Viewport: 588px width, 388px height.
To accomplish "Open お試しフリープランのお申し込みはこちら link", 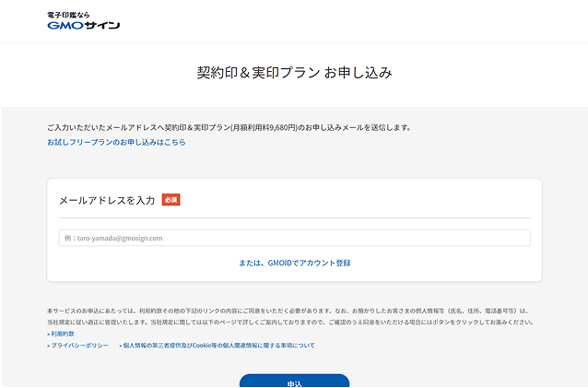I will 116,143.
